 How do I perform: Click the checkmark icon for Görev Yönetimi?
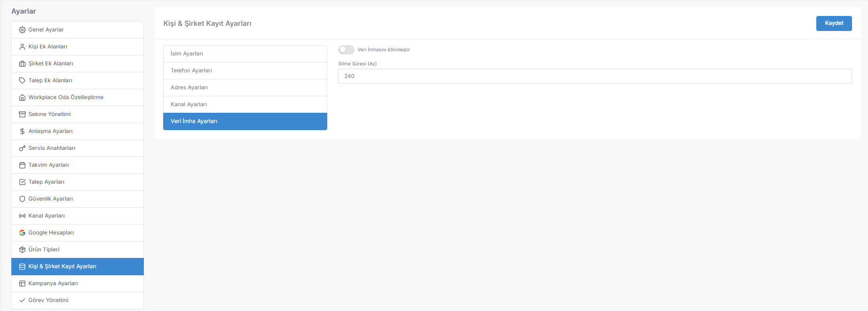click(22, 300)
